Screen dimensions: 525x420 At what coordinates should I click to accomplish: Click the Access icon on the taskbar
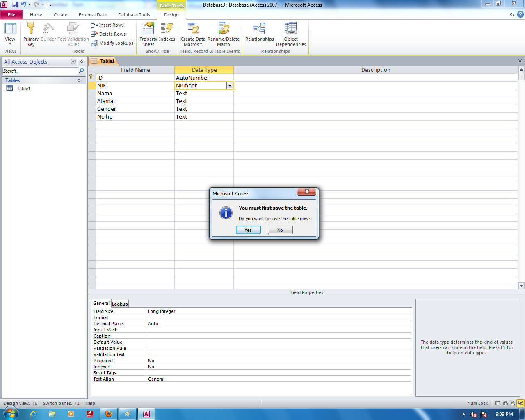click(x=146, y=414)
